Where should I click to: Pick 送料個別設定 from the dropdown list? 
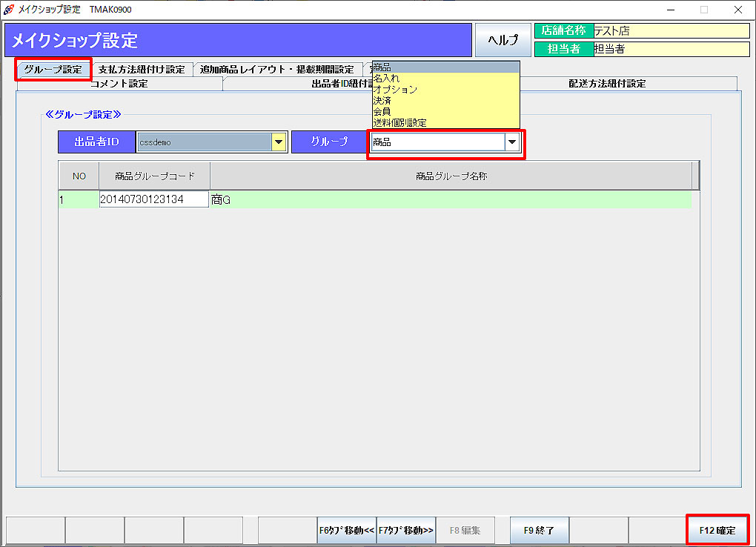pos(399,123)
